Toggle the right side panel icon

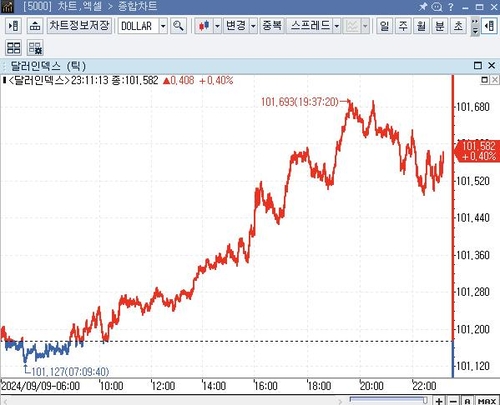(489, 26)
